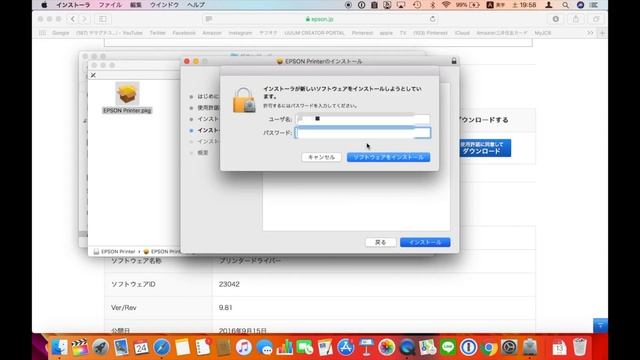Go back with Safari back arrow
Viewport: 640px width, 360px height.
pyautogui.click(x=73, y=19)
